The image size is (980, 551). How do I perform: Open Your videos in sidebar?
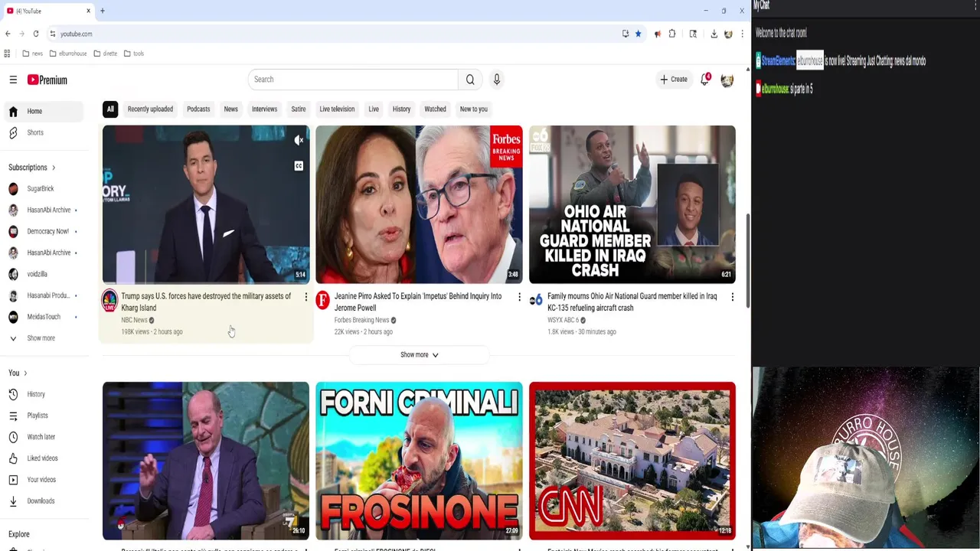[44, 480]
